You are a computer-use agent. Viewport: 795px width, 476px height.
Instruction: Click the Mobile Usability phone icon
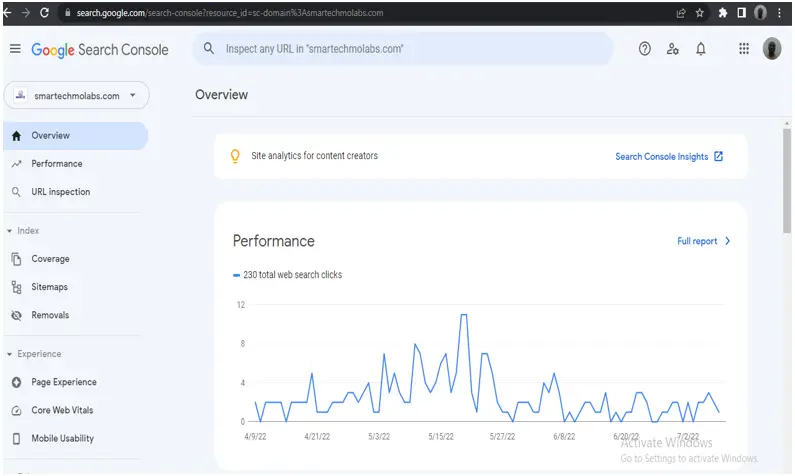pos(16,438)
